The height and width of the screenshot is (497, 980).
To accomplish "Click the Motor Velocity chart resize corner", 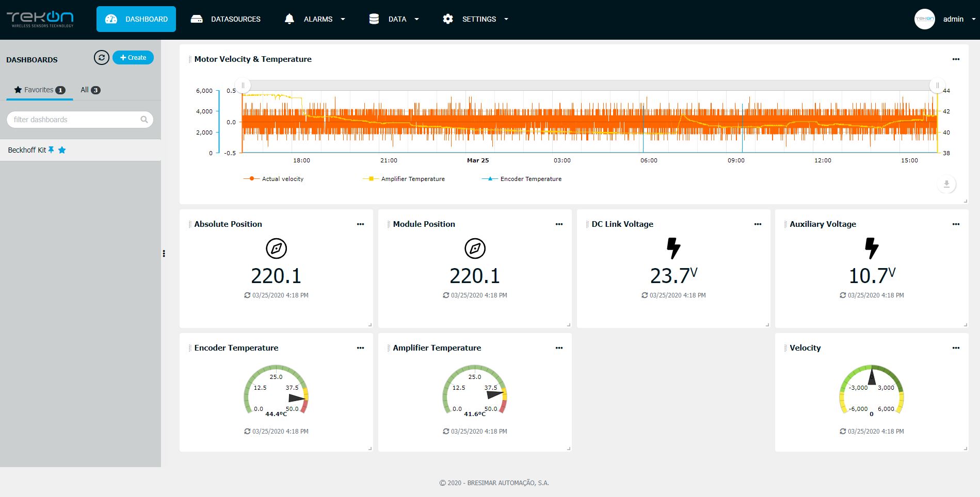I will point(966,201).
